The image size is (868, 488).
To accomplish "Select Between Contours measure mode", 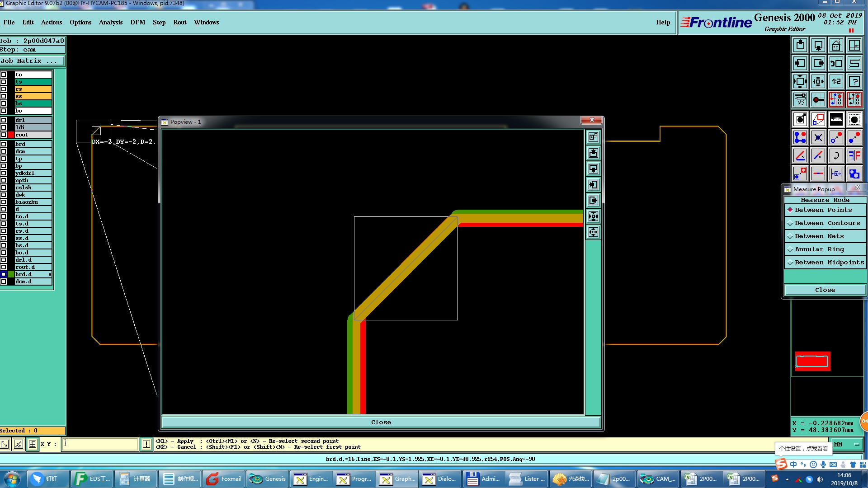I will click(x=827, y=223).
